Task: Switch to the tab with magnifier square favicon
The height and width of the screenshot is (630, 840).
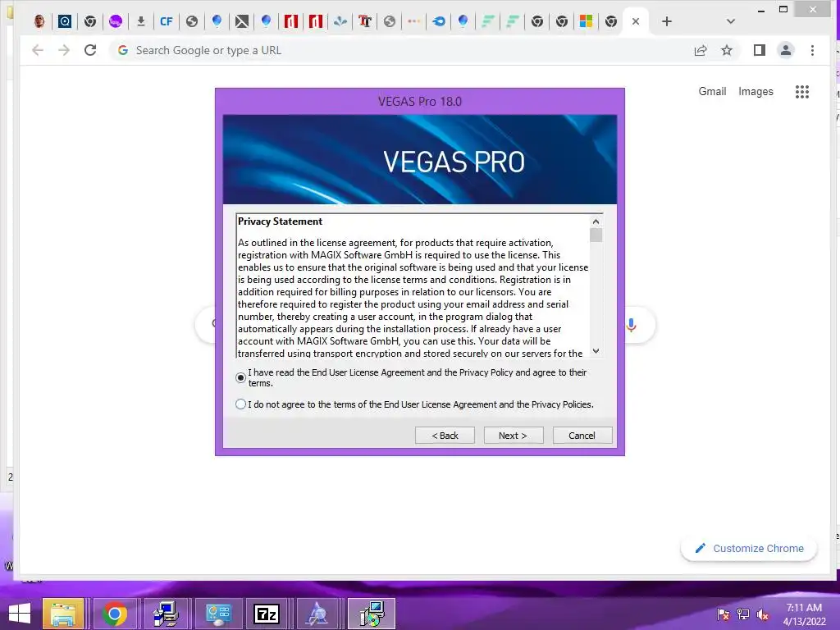Action: [x=65, y=21]
